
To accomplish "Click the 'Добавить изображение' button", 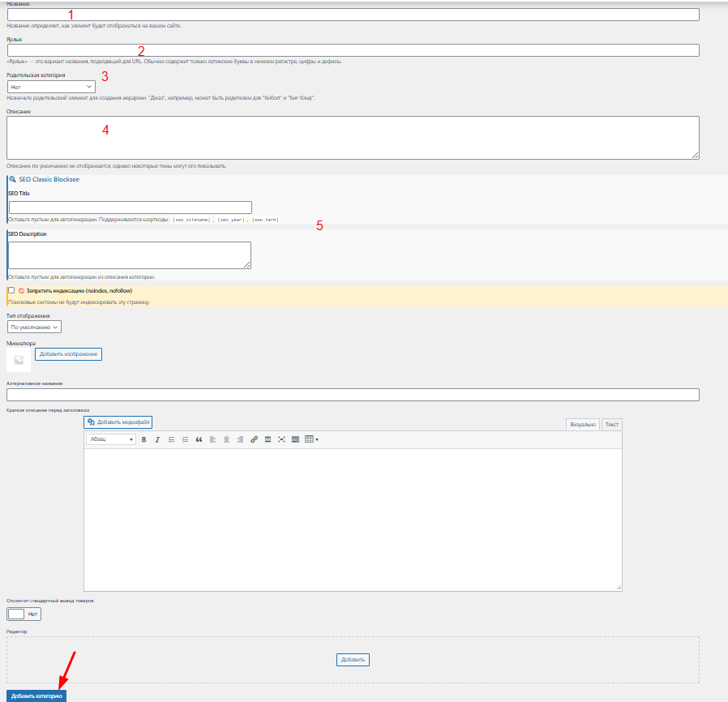I will [68, 354].
